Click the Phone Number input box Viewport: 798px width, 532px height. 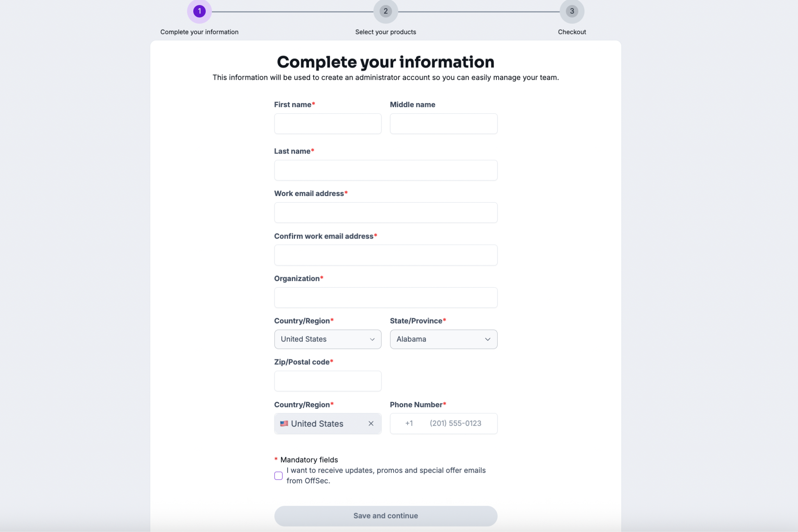pyautogui.click(x=443, y=423)
